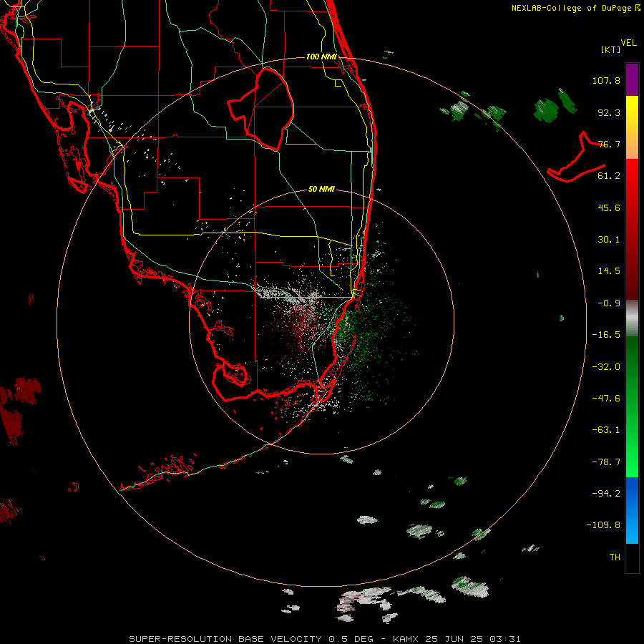The height and width of the screenshot is (644, 644).
Task: Select the -78.7 velocity scale value
Action: pyautogui.click(x=606, y=462)
